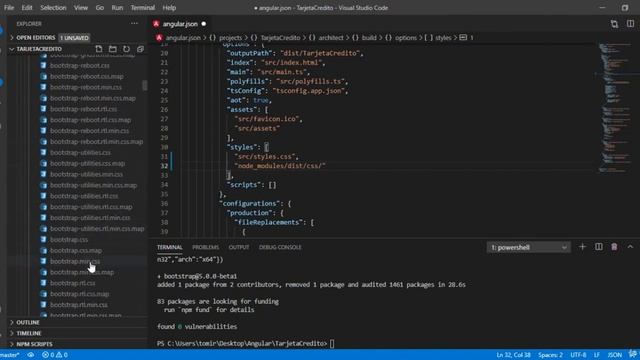Split the terminal panel
Image resolution: width=640 pixels, height=360 pixels.
coord(598,247)
